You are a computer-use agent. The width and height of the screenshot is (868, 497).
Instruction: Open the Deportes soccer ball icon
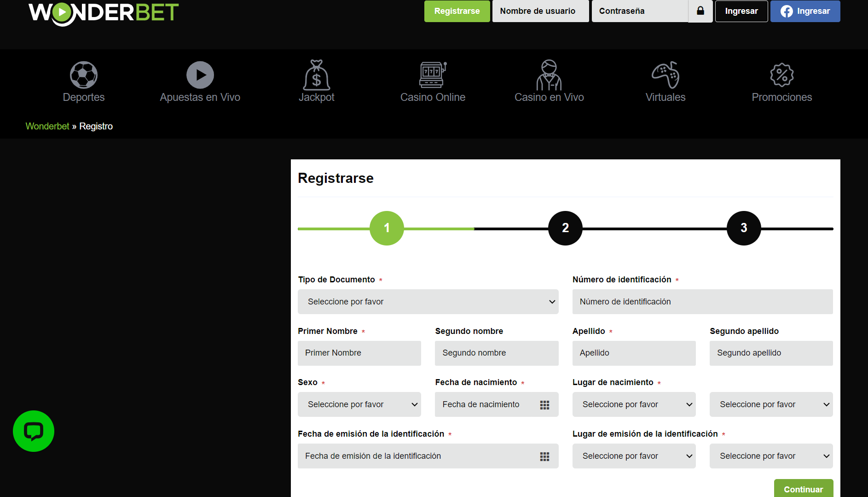click(x=84, y=75)
